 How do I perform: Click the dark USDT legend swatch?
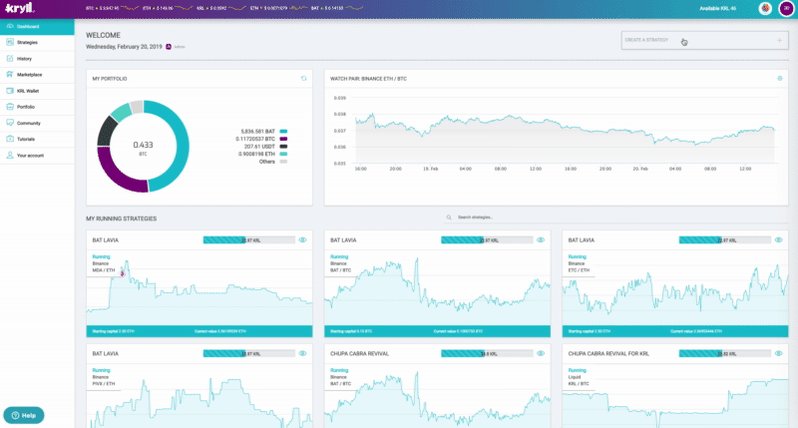283,147
